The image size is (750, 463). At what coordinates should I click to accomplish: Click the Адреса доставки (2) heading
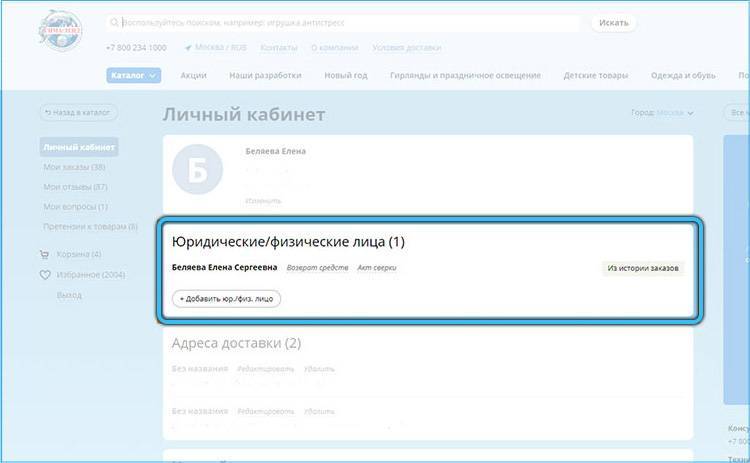click(236, 343)
